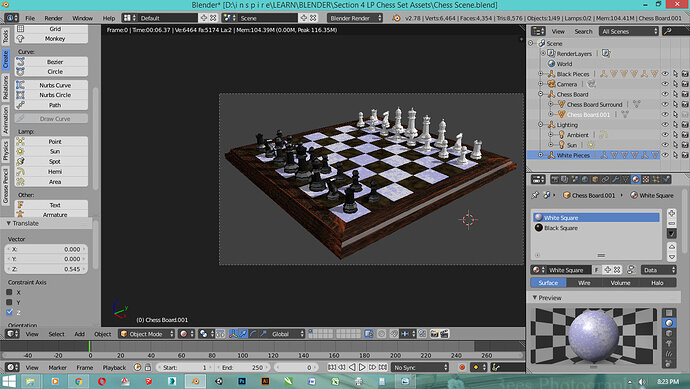Collapse the Chess Board tree item

coord(541,94)
